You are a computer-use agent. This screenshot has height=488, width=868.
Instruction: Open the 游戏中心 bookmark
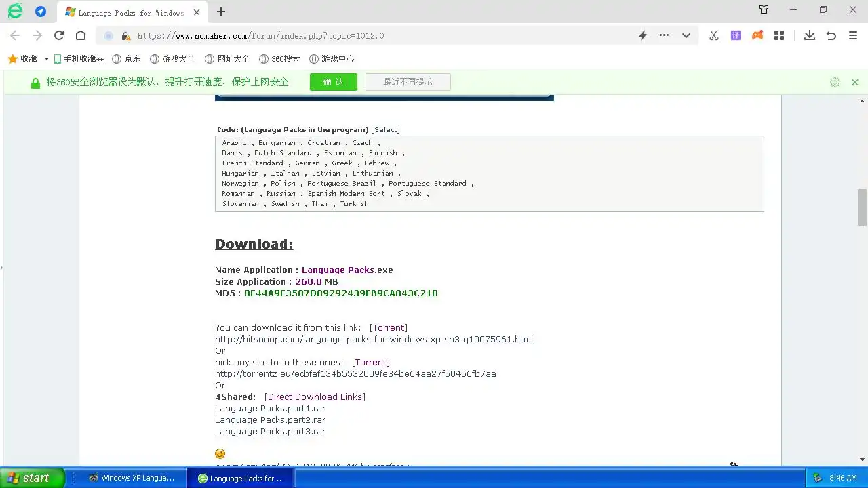[x=332, y=59]
